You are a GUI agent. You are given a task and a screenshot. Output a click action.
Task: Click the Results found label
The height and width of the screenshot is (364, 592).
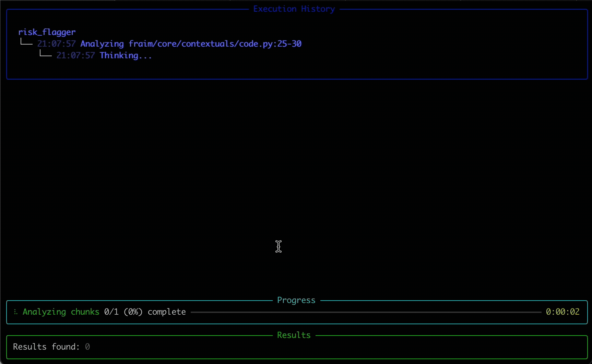point(46,347)
